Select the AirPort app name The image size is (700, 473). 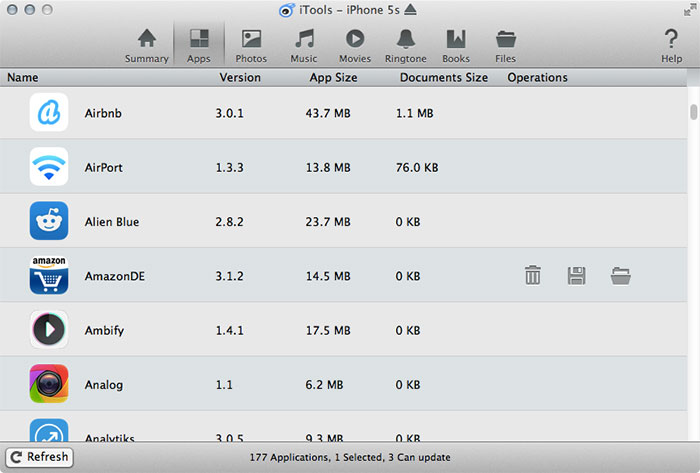click(104, 168)
